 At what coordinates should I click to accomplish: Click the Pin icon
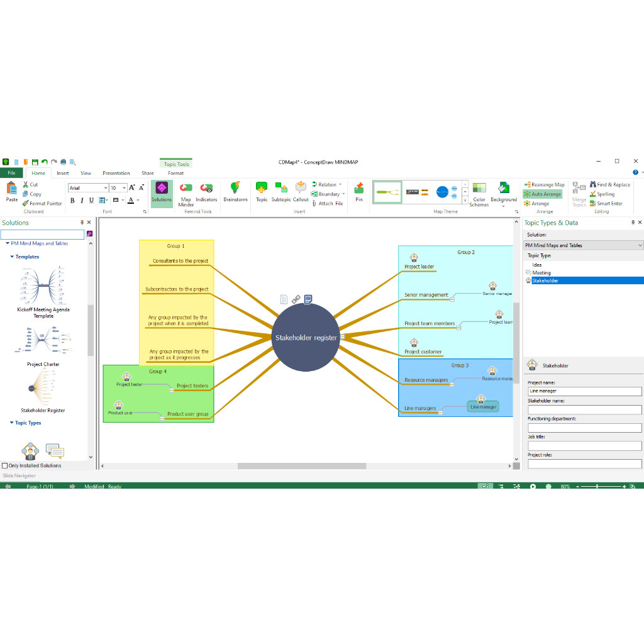359,192
